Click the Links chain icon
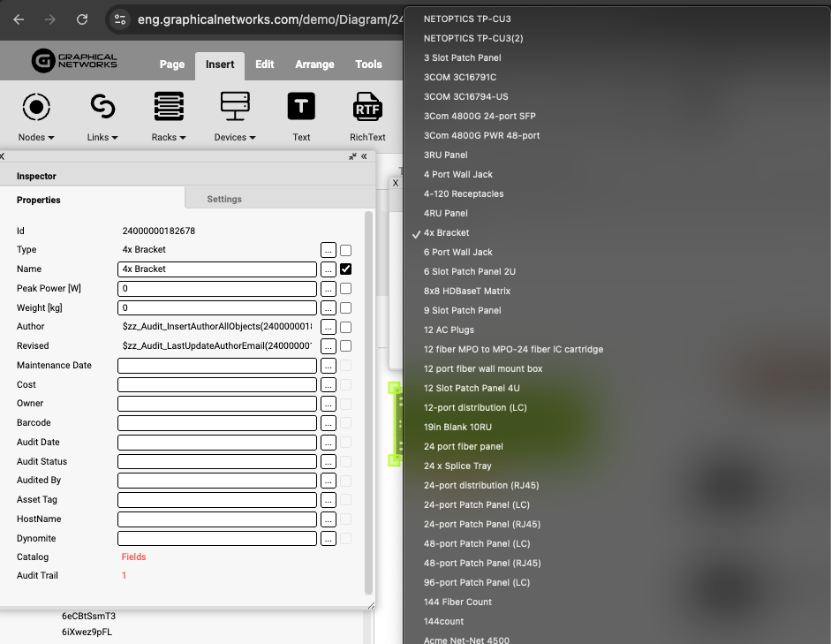The height and width of the screenshot is (644, 831). tap(102, 107)
